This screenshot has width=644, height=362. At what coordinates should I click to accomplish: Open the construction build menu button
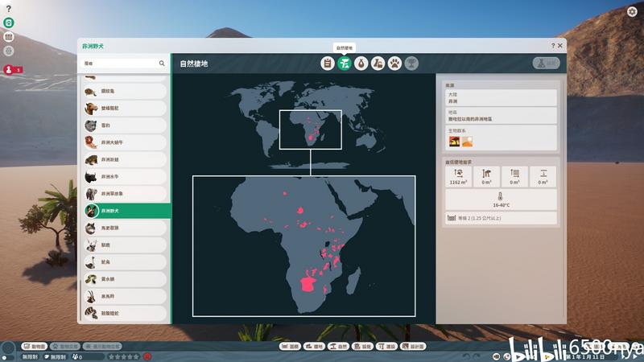click(386, 347)
